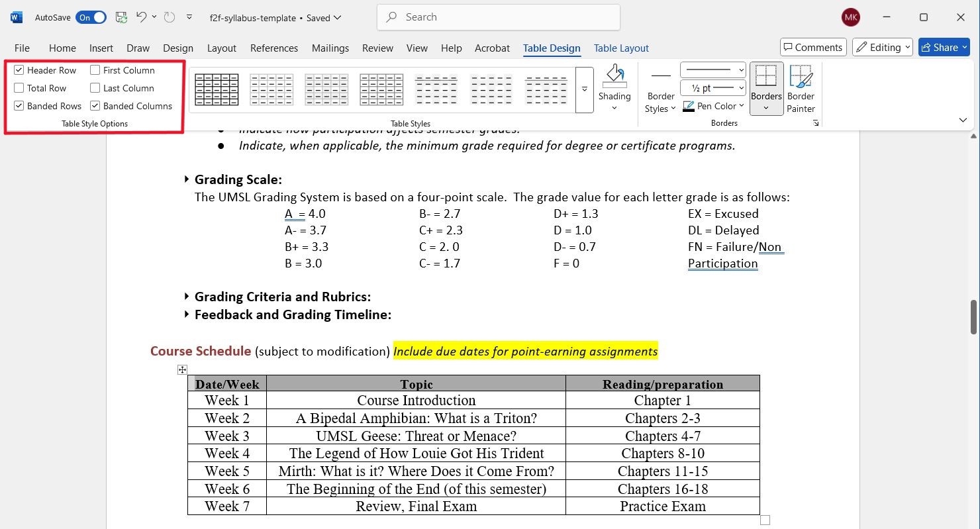Image resolution: width=980 pixels, height=529 pixels.
Task: Select the sixth table style thumbnail
Action: tap(491, 89)
